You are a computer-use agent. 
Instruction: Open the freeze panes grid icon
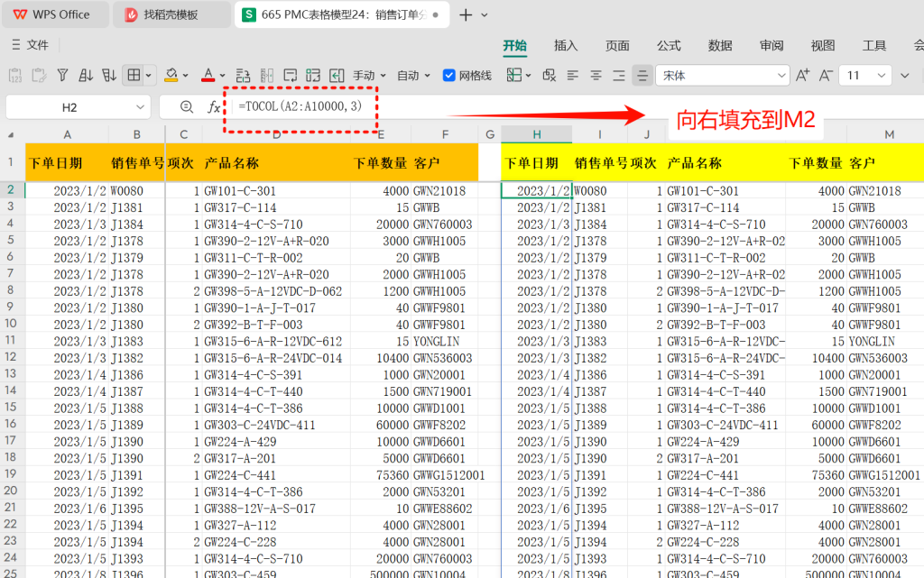click(514, 76)
